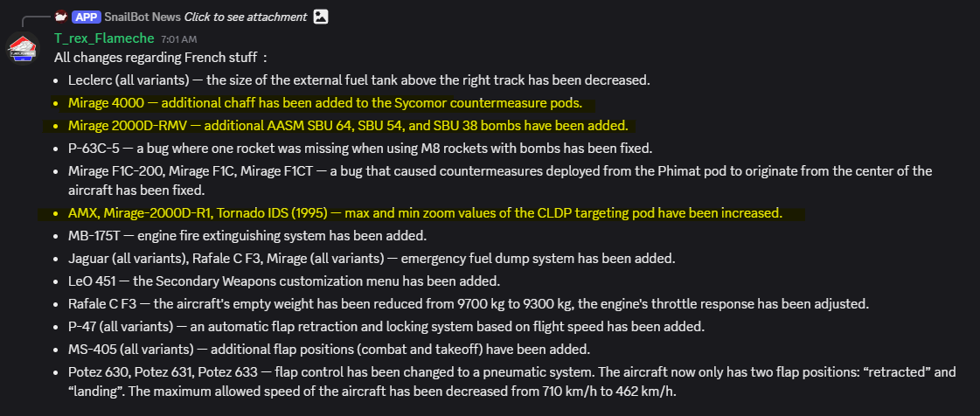Click the Rafale C F3 weight line
980x416 pixels.
[x=469, y=305]
